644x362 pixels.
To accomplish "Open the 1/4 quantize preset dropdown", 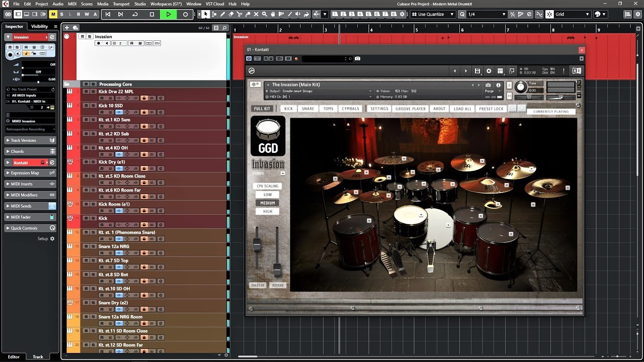I will tap(487, 14).
